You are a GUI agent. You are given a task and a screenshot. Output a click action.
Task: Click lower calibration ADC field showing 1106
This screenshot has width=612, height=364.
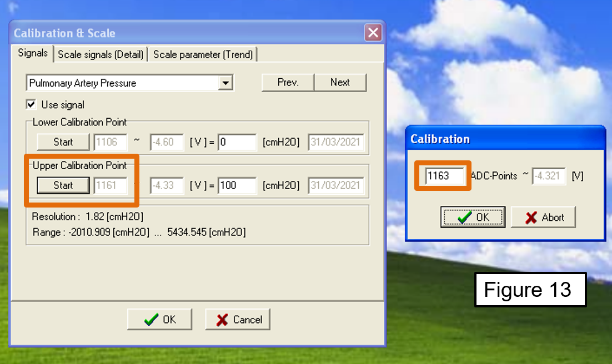coord(110,142)
